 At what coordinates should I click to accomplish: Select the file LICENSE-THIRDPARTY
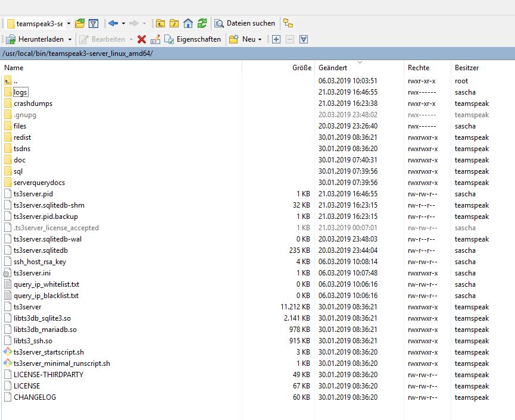click(x=49, y=375)
